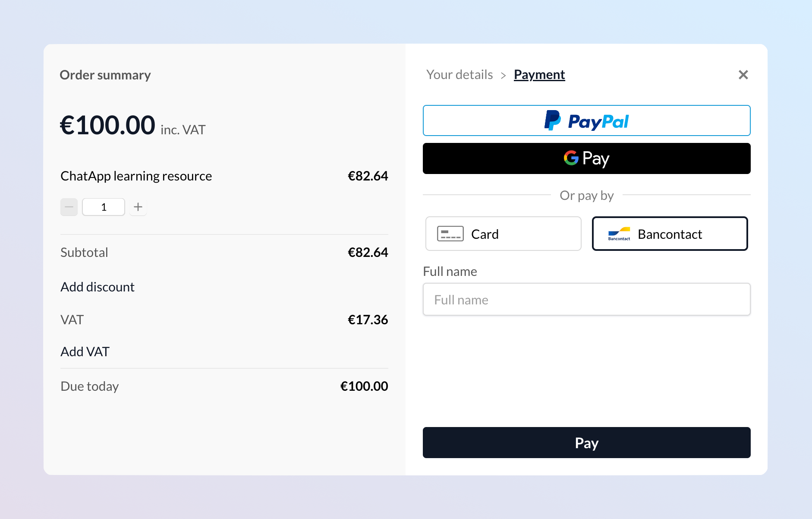Screen dimensions: 812x519
Task: Open the Or pay by options
Action: 586,195
